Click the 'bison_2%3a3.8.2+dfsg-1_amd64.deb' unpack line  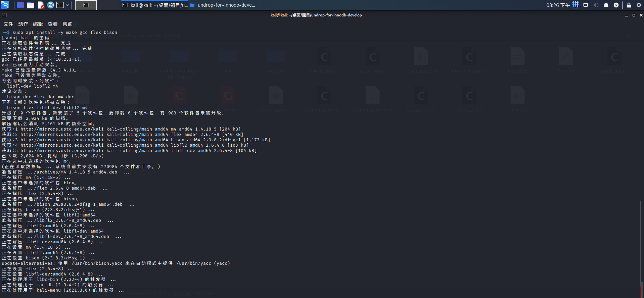click(68, 204)
